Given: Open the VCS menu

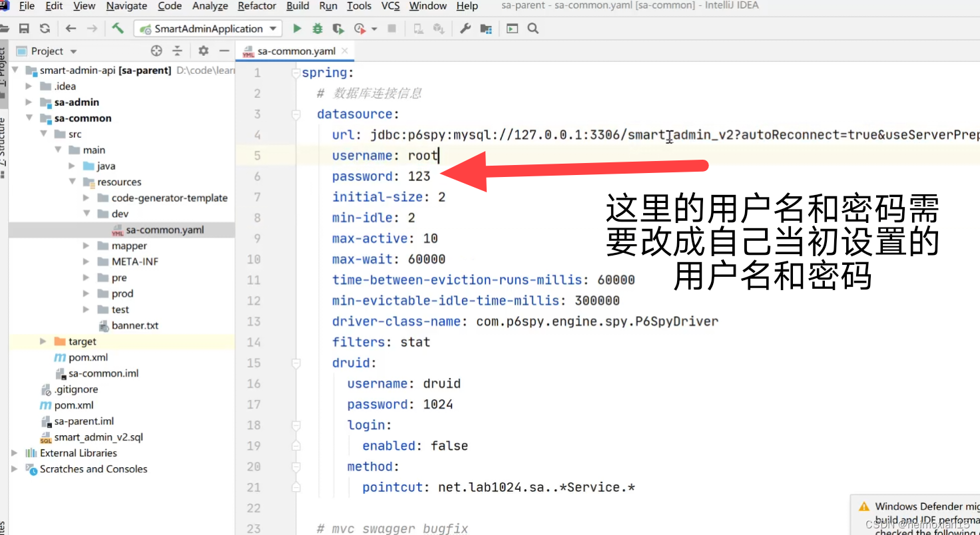Looking at the screenshot, I should [x=390, y=6].
